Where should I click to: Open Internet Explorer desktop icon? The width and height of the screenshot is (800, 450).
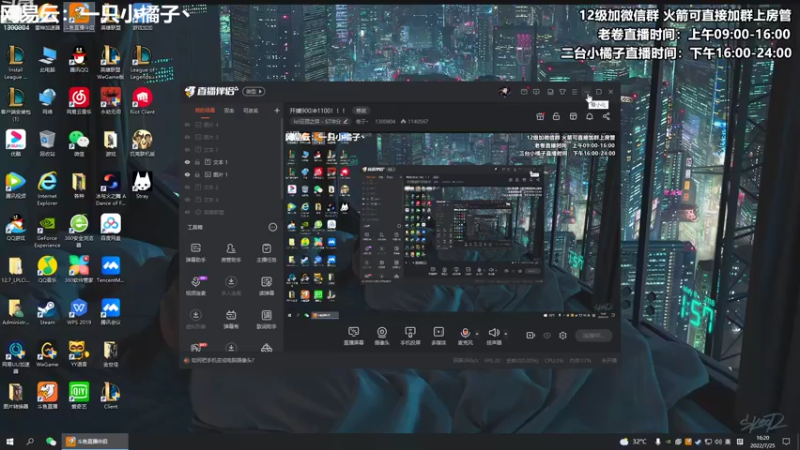coord(47,189)
